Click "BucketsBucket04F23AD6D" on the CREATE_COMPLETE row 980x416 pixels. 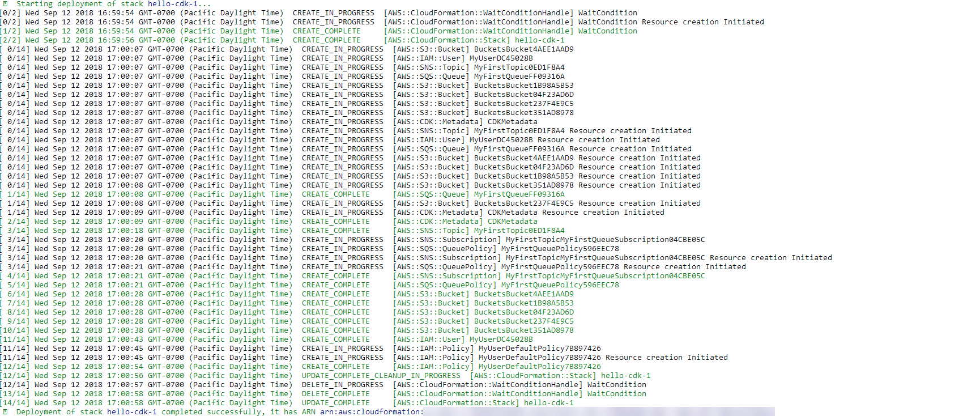pos(524,312)
